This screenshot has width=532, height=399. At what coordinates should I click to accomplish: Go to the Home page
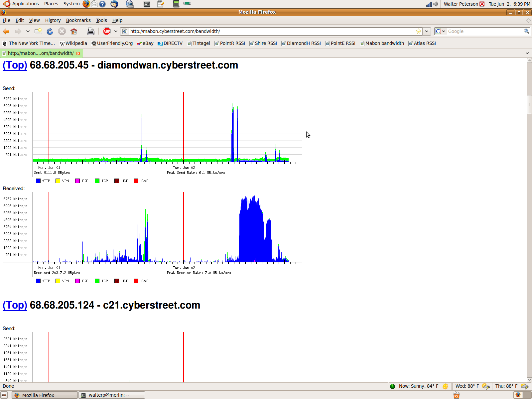coord(74,31)
